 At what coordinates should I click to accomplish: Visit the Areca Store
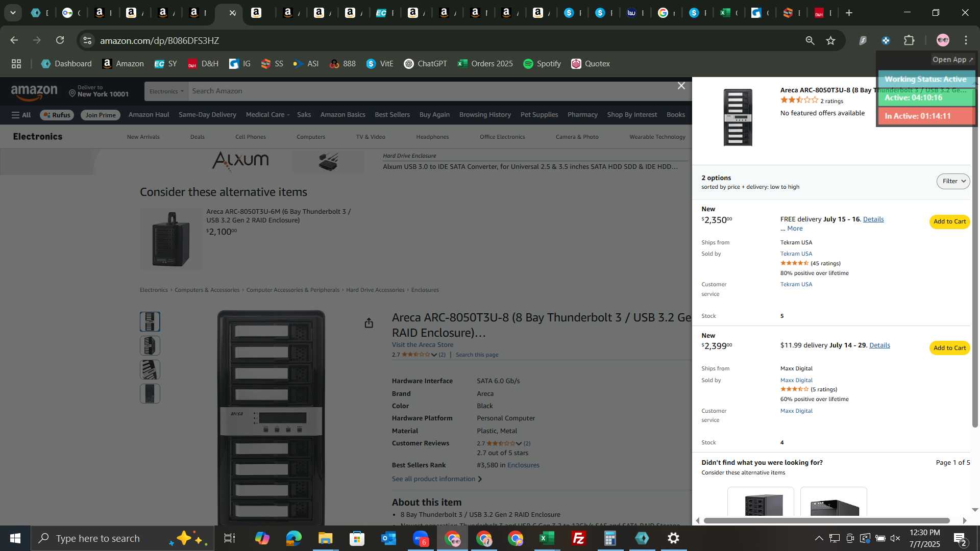[x=422, y=345]
